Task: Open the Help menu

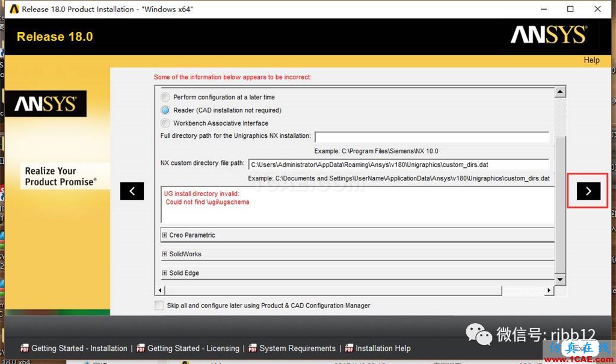Action: [591, 60]
